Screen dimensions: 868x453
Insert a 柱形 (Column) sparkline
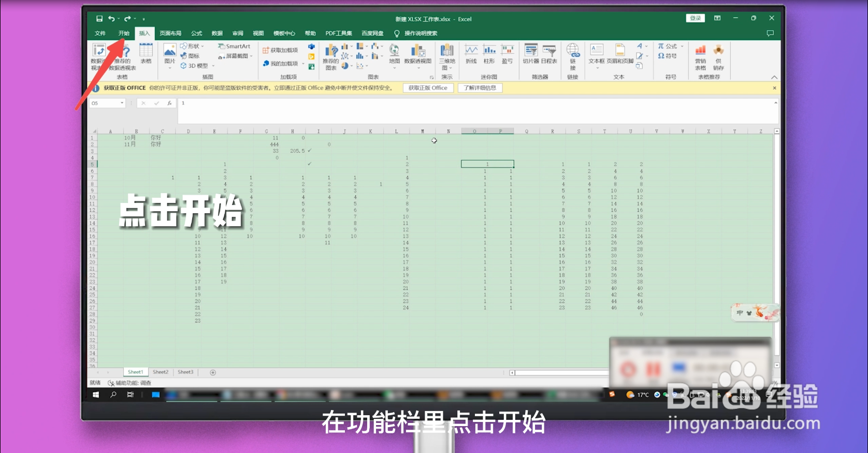(x=489, y=54)
